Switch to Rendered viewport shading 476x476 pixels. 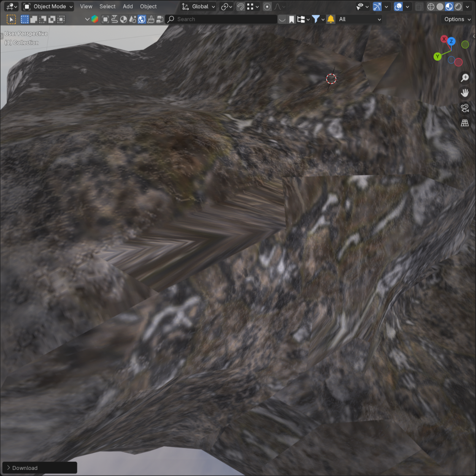tap(458, 7)
